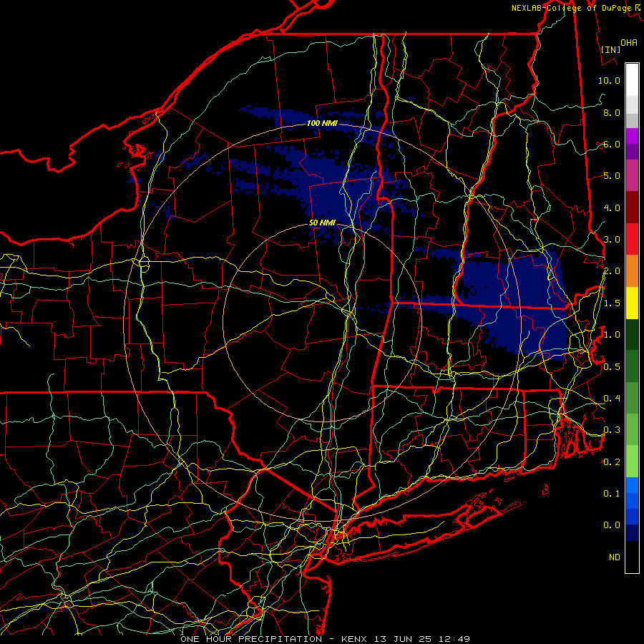644x644 pixels.
Task: Click the ONE HOUR PRECIPITATION title text
Action: pos(251,639)
